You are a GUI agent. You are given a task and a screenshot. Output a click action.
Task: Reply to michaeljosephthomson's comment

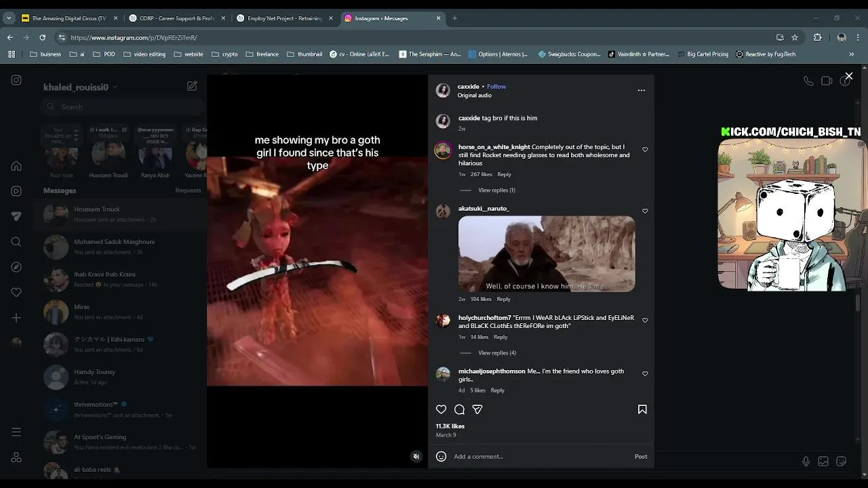tap(498, 390)
